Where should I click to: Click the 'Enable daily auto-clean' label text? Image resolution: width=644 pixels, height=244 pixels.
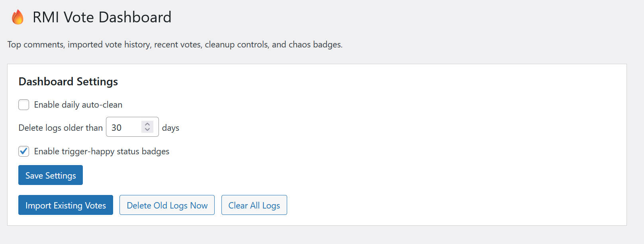78,105
